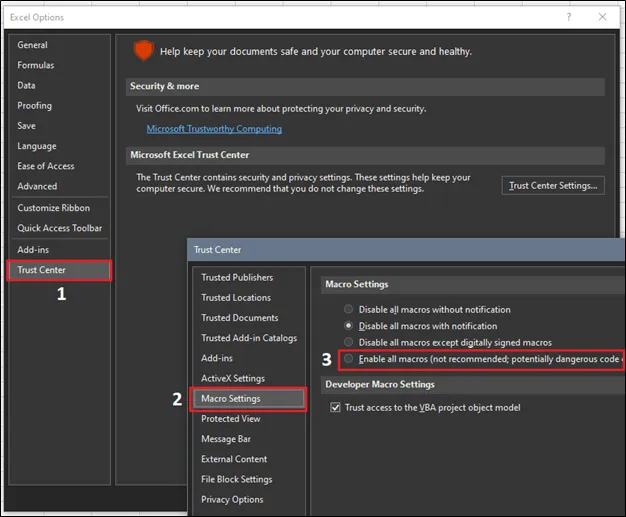Click the Microsoft Excel Trust Center header

pos(365,155)
